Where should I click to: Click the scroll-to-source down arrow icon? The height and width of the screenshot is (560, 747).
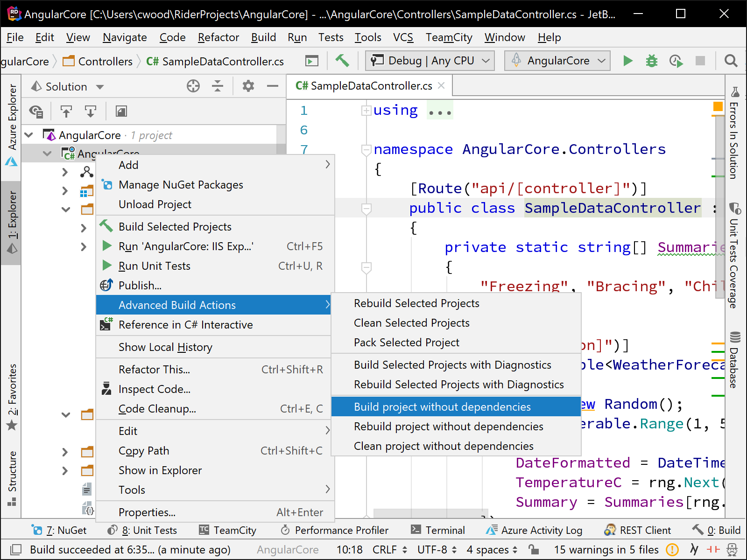click(x=90, y=111)
